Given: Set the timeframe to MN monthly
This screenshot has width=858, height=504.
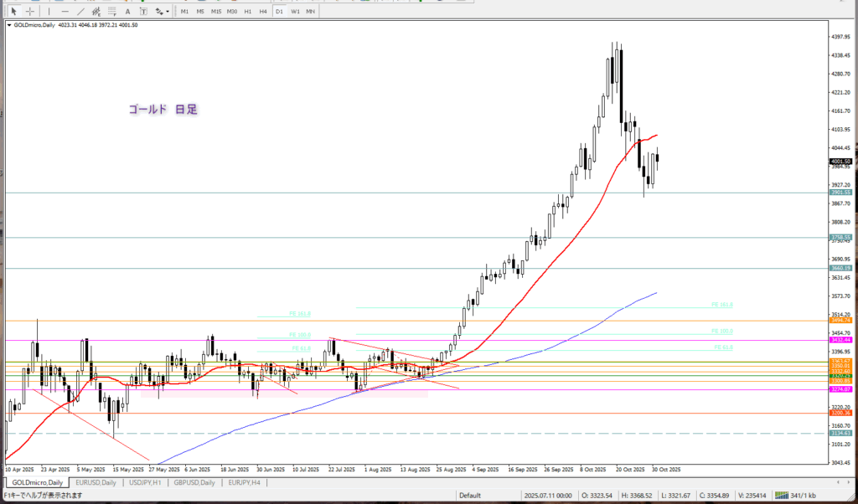Looking at the screenshot, I should click(310, 11).
